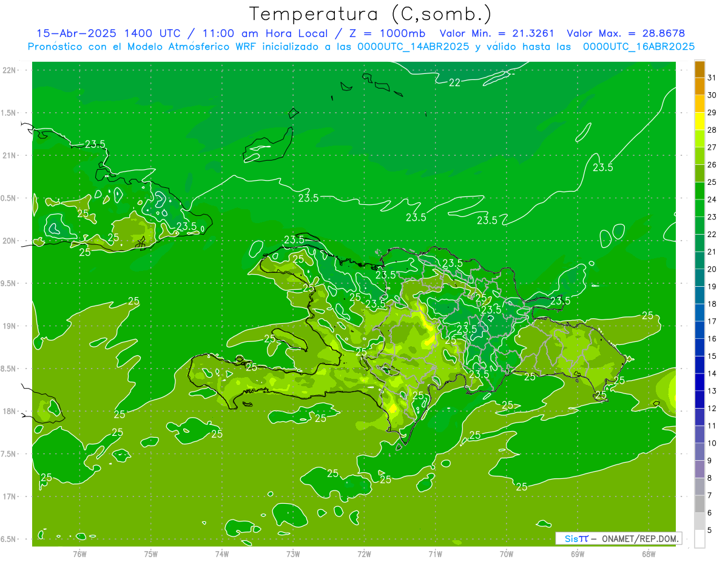Click the color scale value "5"
The image size is (728, 562).
tap(710, 530)
